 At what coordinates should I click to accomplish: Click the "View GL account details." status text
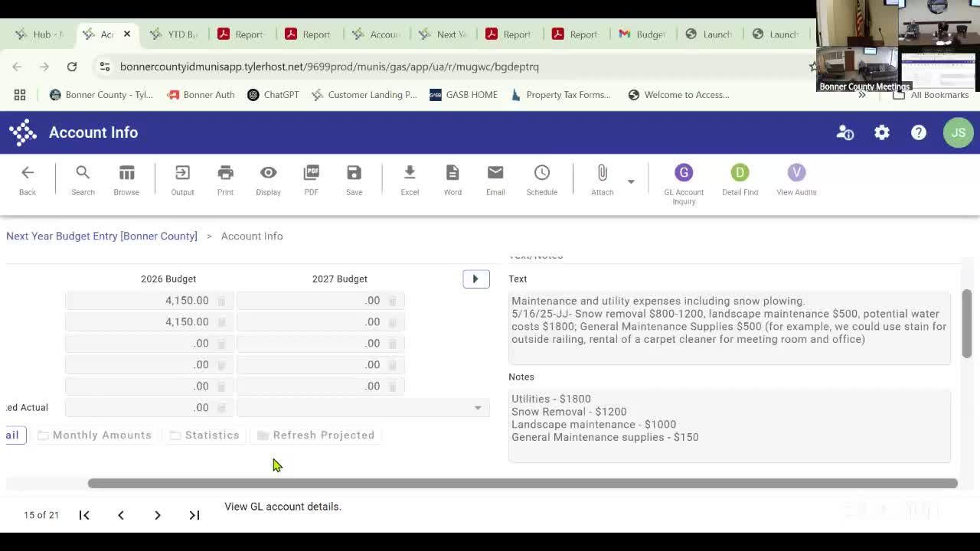(x=283, y=507)
